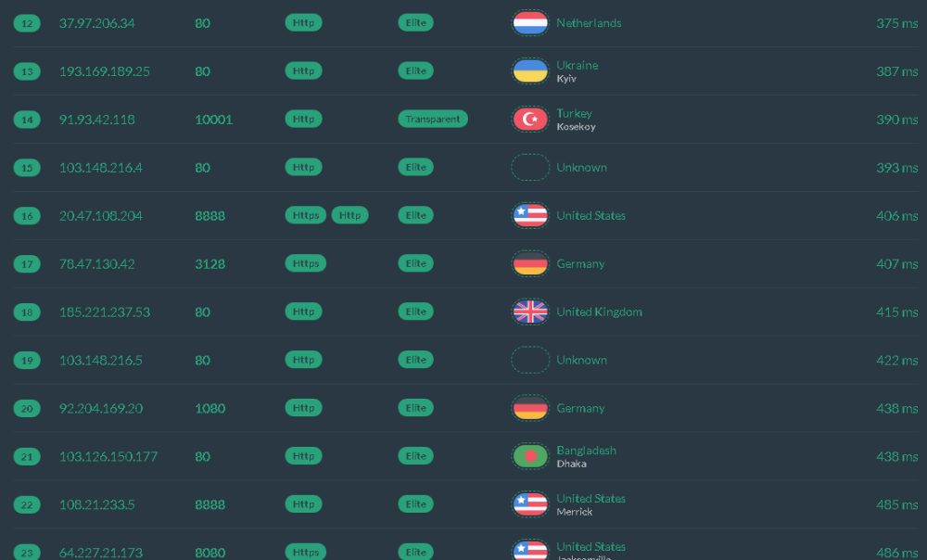The image size is (927, 560).
Task: Select IP address 185.221.237.53
Action: (x=105, y=312)
